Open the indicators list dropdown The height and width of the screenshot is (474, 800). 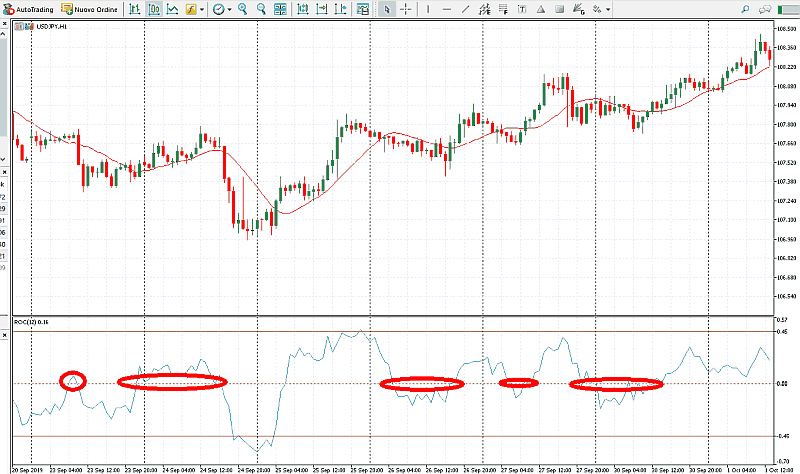tap(200, 9)
